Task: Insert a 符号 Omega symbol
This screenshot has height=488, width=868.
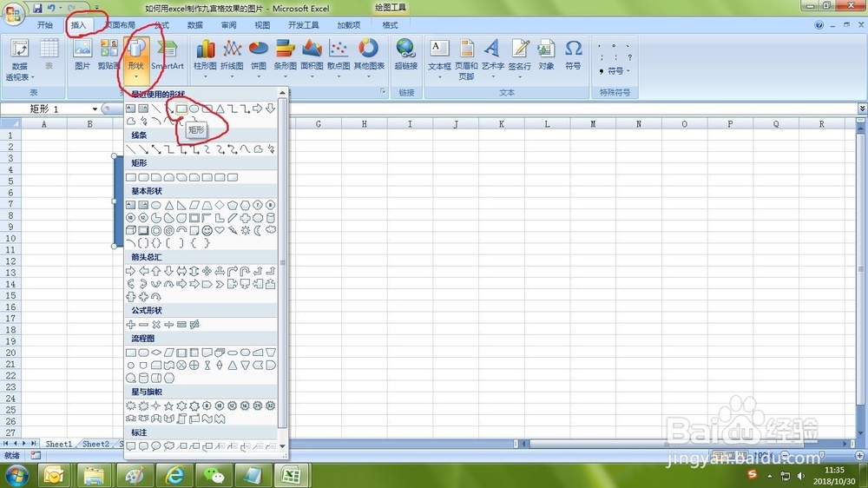Action: click(x=573, y=55)
